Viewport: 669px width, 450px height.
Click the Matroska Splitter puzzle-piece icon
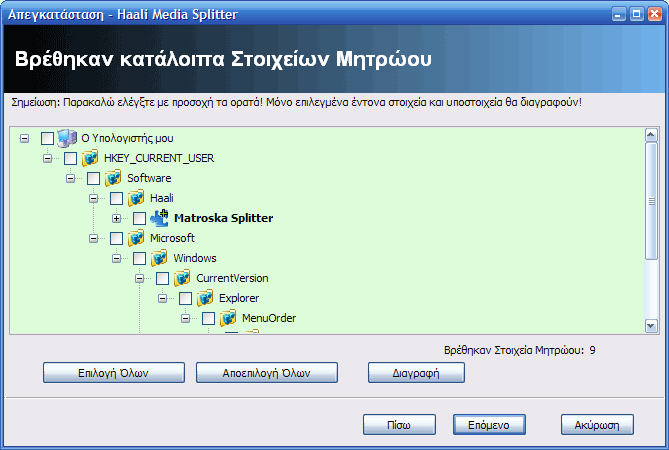tap(160, 218)
